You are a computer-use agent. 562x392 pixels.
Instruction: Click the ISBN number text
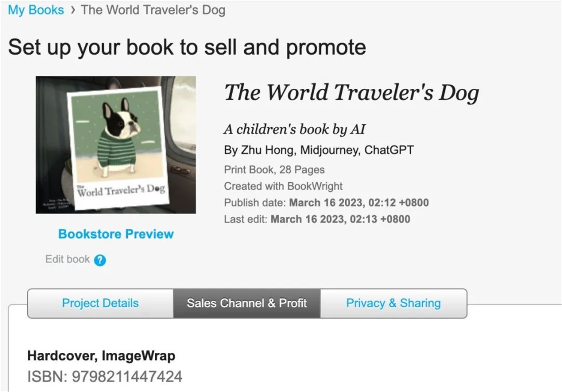pyautogui.click(x=105, y=377)
